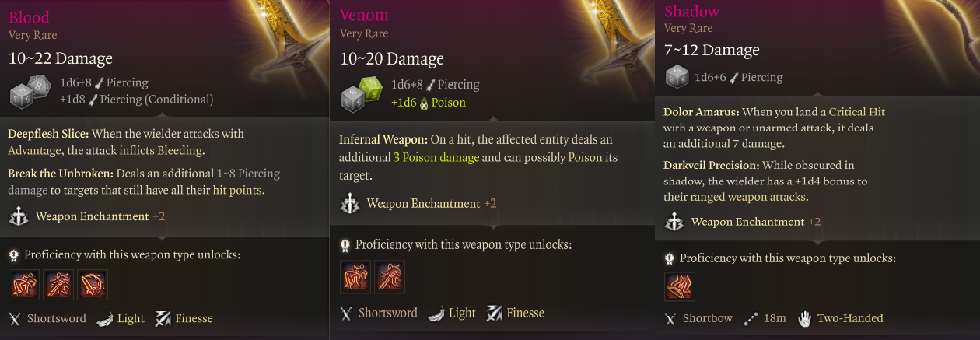980x340 pixels.
Task: Click the Bleeding keyword in Deepflesh Slice
Action: pos(180,150)
